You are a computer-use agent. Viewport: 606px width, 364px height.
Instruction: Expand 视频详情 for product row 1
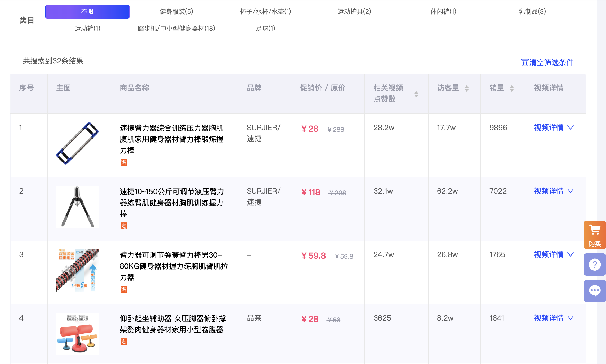(x=553, y=128)
